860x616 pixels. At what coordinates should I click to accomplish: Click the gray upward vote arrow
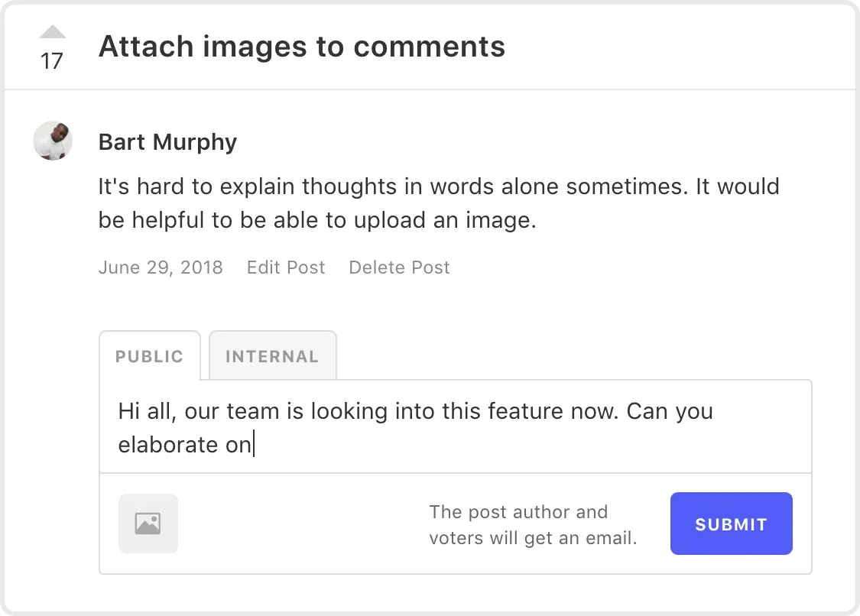(52, 31)
